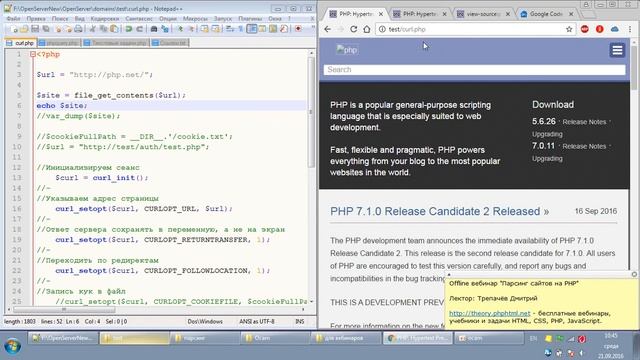Click Dos\Windows in the status bar

tap(205, 322)
